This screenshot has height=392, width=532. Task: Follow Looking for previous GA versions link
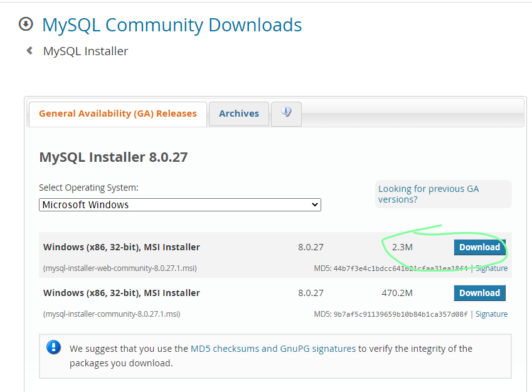(x=428, y=194)
